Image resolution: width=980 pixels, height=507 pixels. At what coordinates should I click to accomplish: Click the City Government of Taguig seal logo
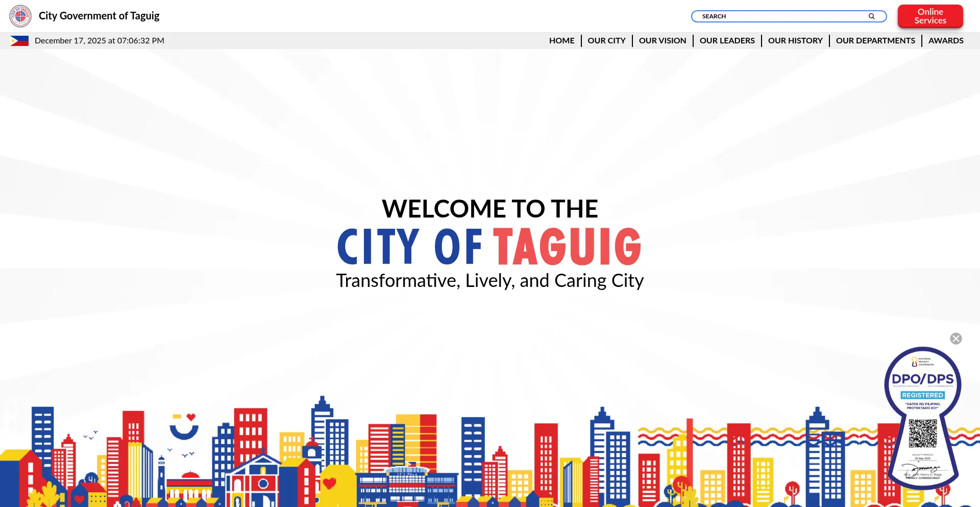click(20, 16)
